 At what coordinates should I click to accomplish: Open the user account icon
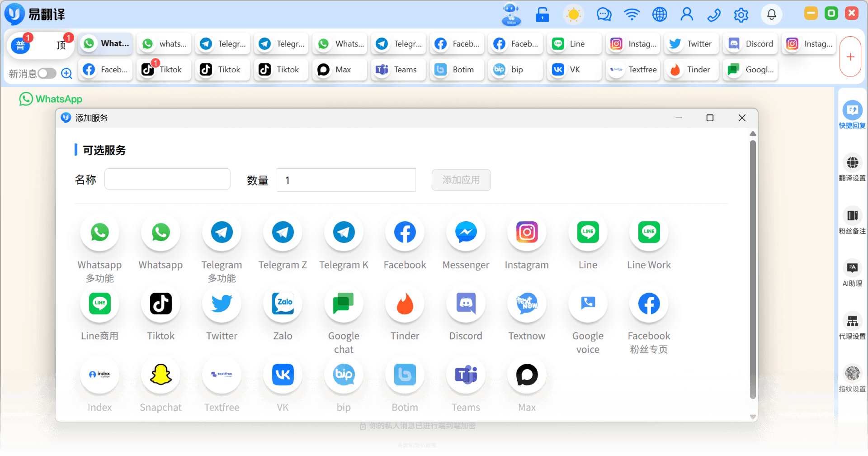tap(687, 14)
